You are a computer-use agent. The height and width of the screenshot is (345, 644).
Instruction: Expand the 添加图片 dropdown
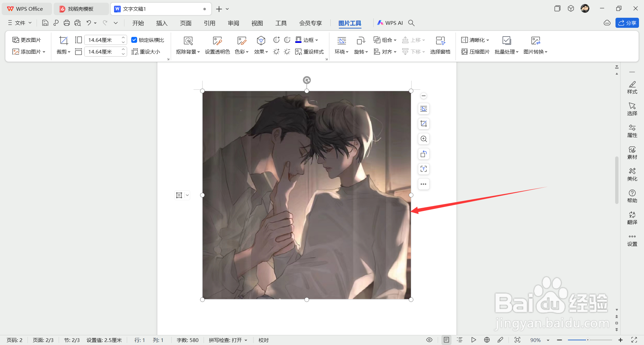coord(44,52)
